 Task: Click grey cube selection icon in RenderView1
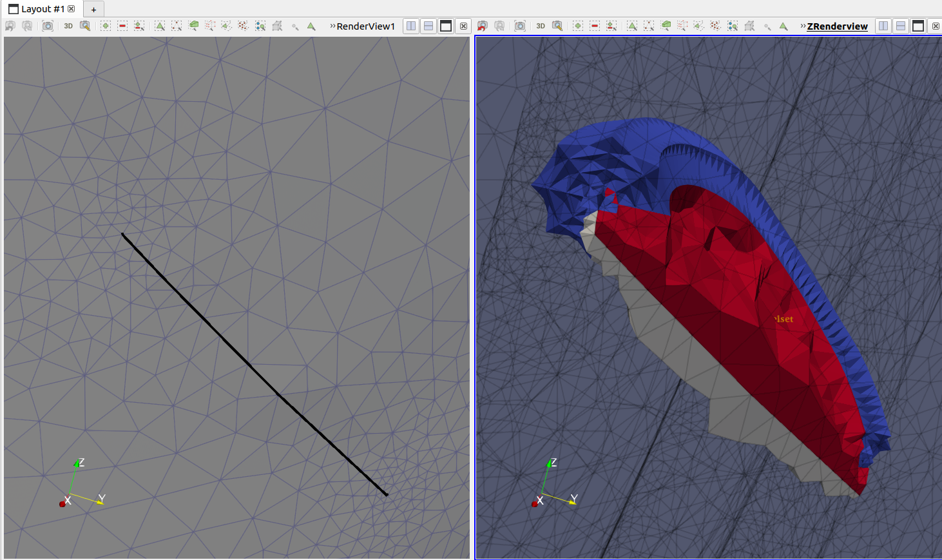tap(277, 26)
